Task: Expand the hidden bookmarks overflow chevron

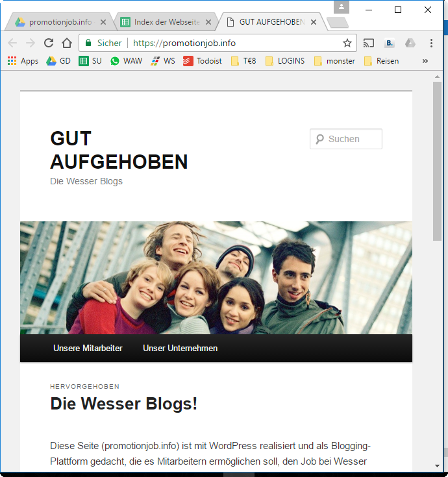Action: pos(425,61)
